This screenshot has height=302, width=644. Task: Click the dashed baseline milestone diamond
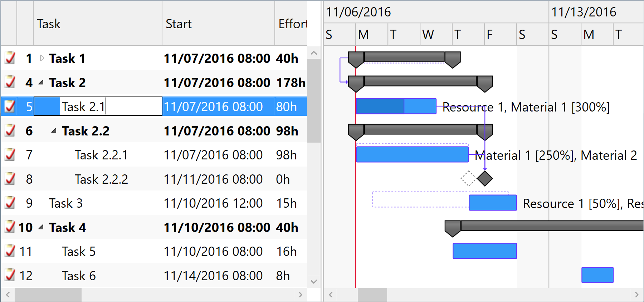click(x=468, y=178)
